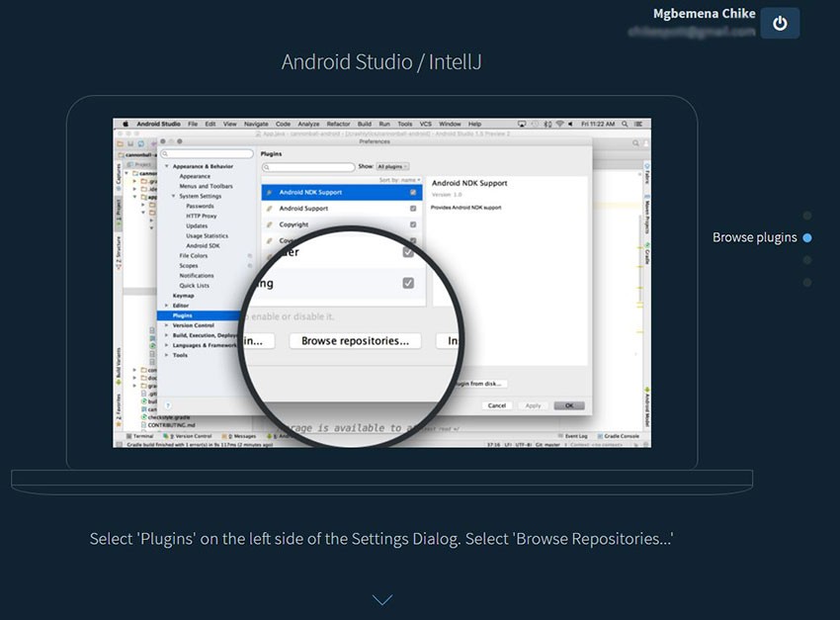The image size is (840, 620).
Task: Click the Synchronize toolbar icon
Action: (x=141, y=143)
